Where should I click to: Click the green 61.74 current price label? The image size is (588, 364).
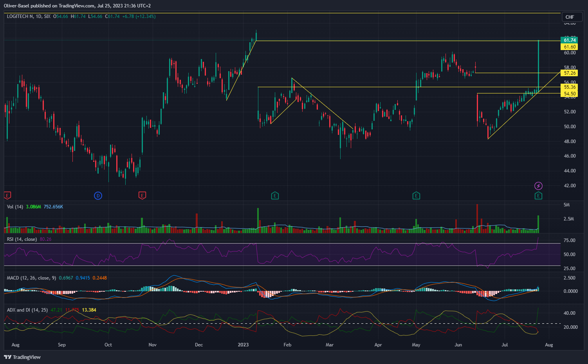point(569,40)
